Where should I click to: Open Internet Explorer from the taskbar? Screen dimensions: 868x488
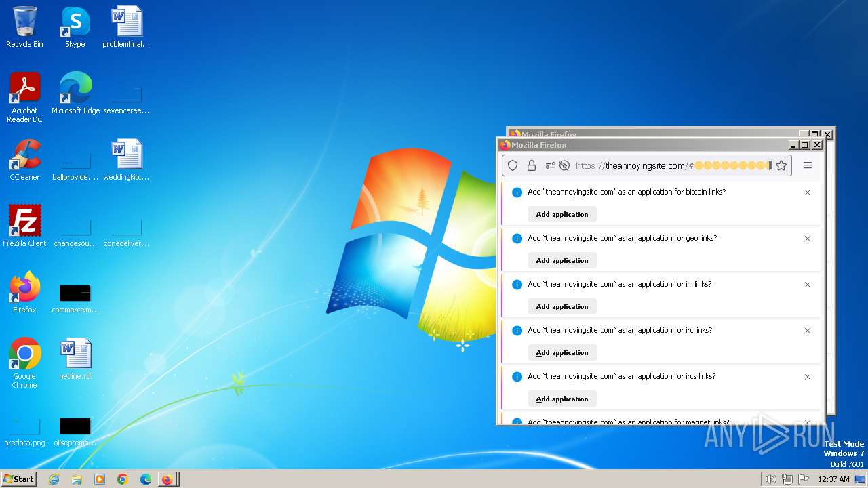[54, 479]
